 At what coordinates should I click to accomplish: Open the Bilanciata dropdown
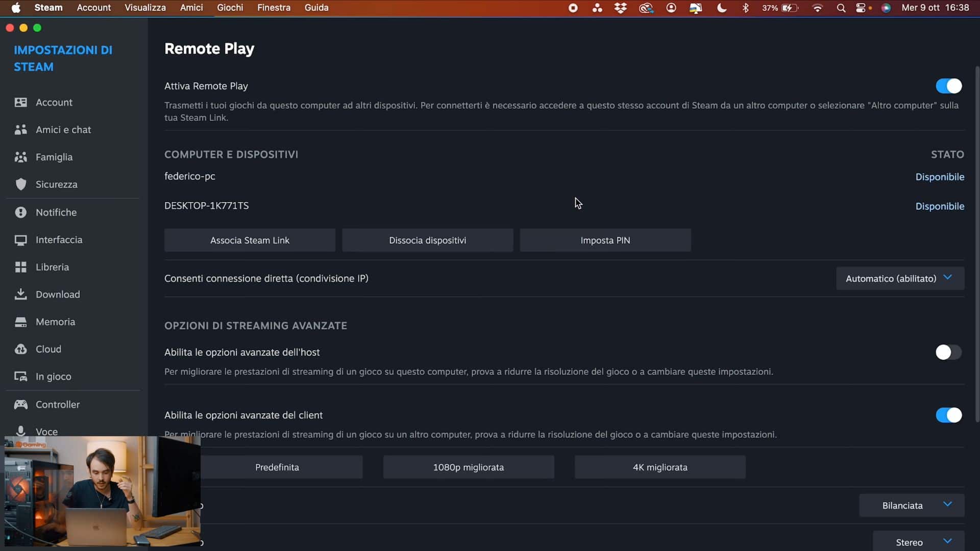point(912,505)
